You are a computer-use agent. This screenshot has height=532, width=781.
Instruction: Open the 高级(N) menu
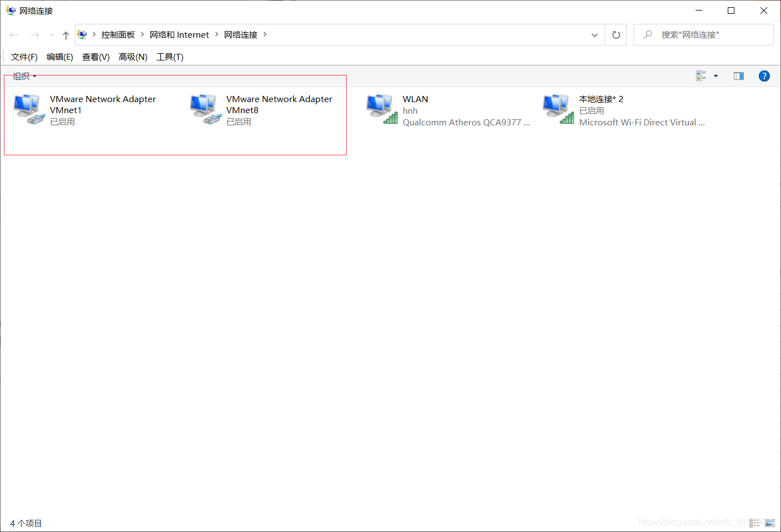pos(133,57)
